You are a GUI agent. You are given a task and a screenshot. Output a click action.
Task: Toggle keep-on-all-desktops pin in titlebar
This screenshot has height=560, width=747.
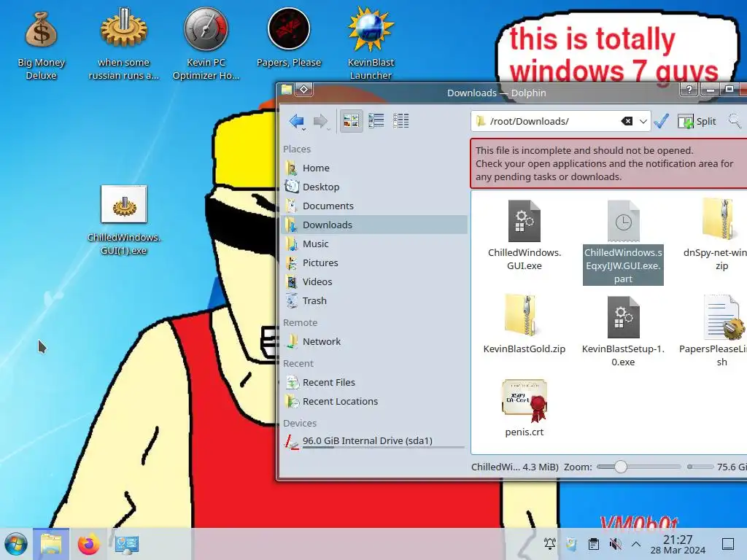(x=304, y=90)
